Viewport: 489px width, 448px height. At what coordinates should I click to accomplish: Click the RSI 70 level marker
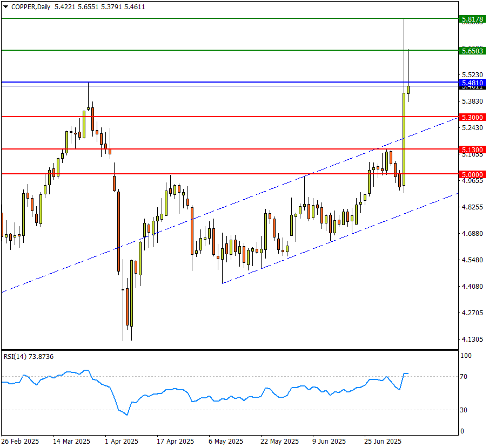(463, 377)
